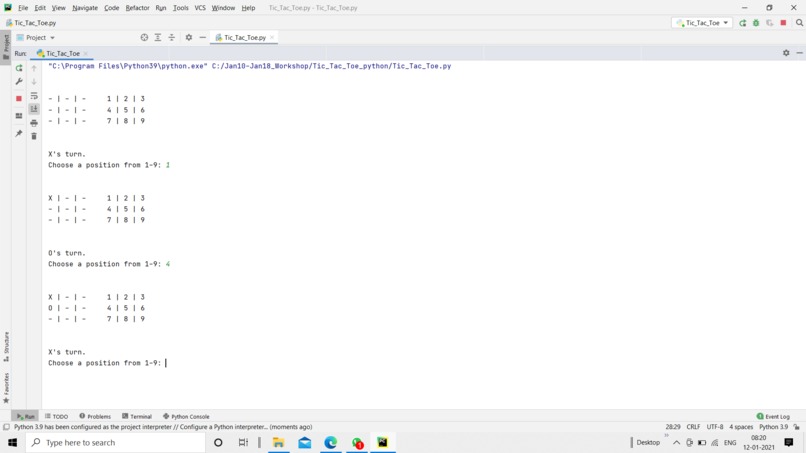This screenshot has width=806, height=453.
Task: Open the Run menu
Action: tap(161, 8)
